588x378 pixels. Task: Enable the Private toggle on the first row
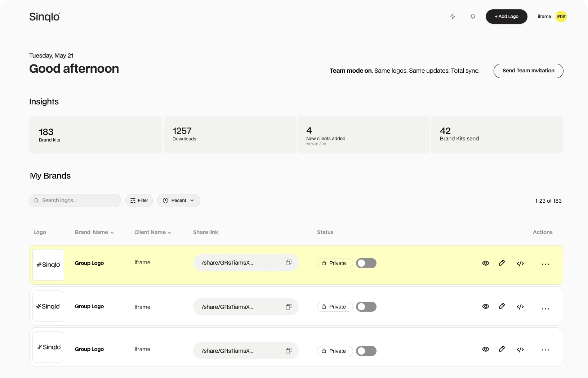click(366, 263)
